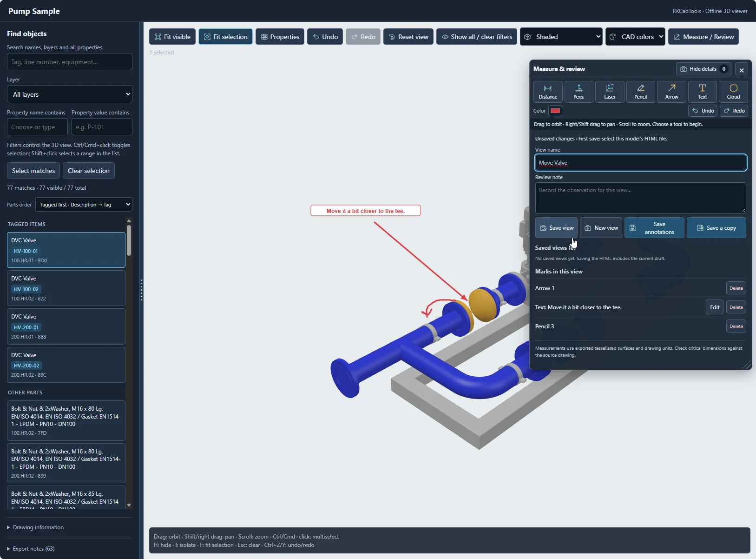Open the CAD colors dropdown
Image resolution: width=756 pixels, height=559 pixels.
(635, 37)
